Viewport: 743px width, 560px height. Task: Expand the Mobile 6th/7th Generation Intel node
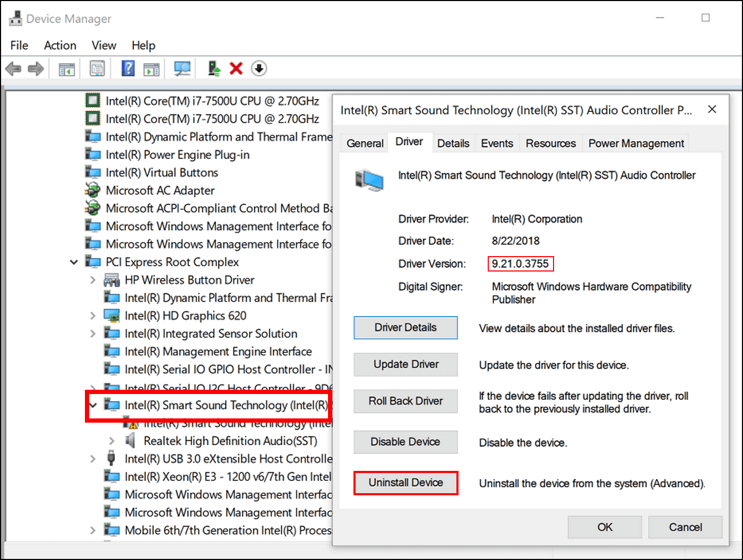pyautogui.click(x=93, y=530)
